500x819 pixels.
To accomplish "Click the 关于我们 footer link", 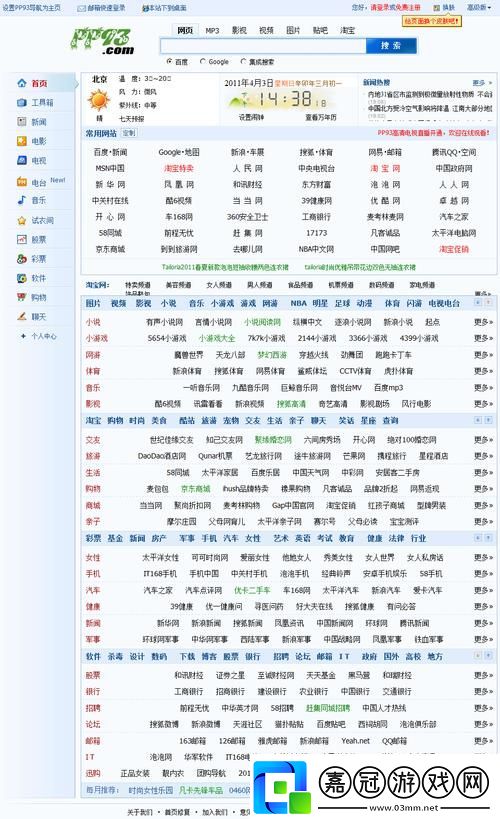I will click(x=139, y=812).
